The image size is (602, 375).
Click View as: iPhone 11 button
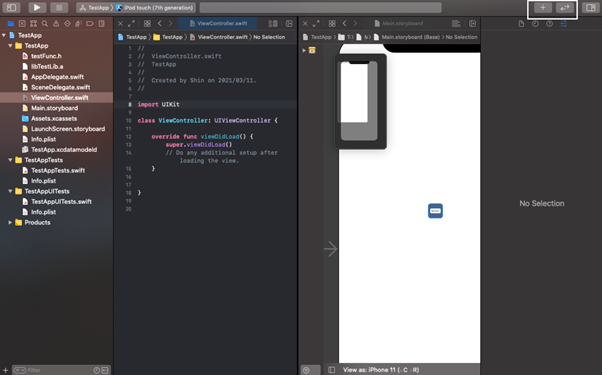click(x=380, y=370)
